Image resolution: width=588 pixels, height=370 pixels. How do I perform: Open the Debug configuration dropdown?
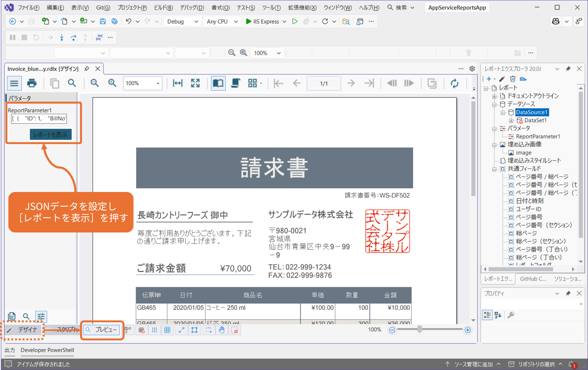182,22
